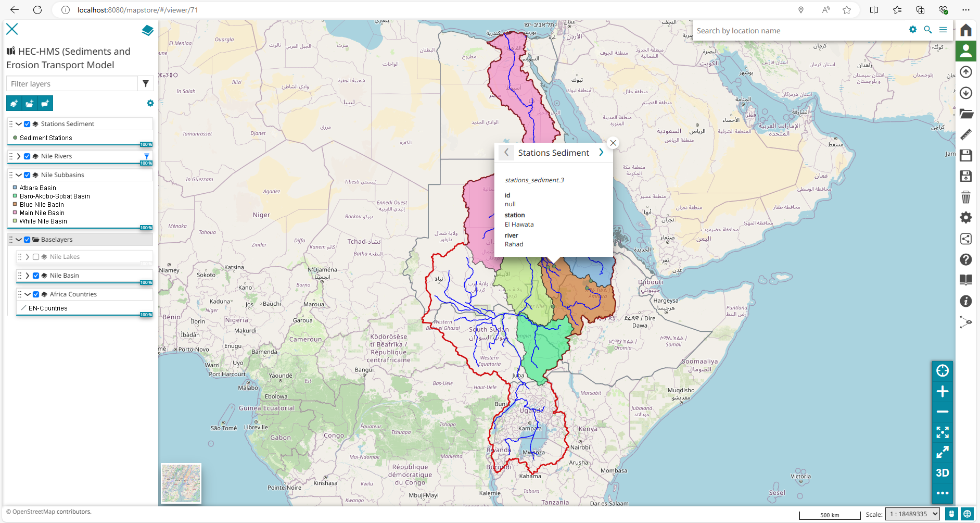This screenshot has height=523, width=980.
Task: Toggle Nile Basin layer visibility checkbox
Action: pos(36,276)
